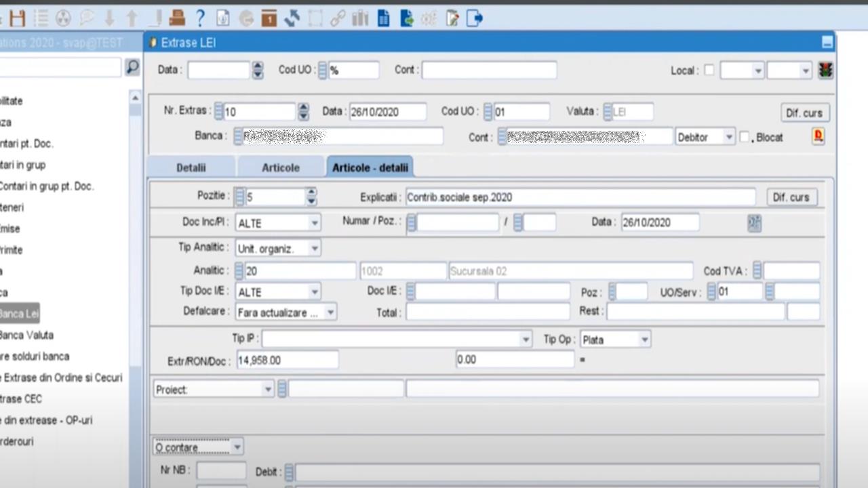Click the magnifier search icon in left panel
The image size is (868, 488).
(132, 67)
